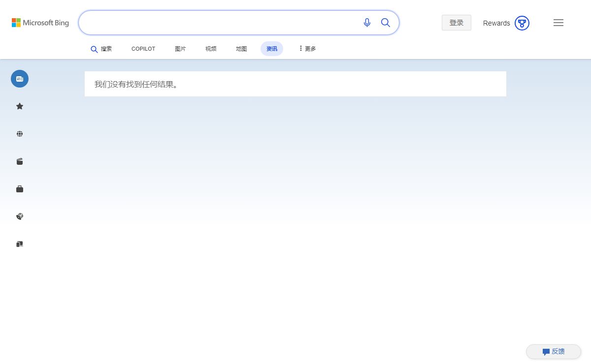Open the star top stories category
This screenshot has height=364, width=591.
click(20, 106)
